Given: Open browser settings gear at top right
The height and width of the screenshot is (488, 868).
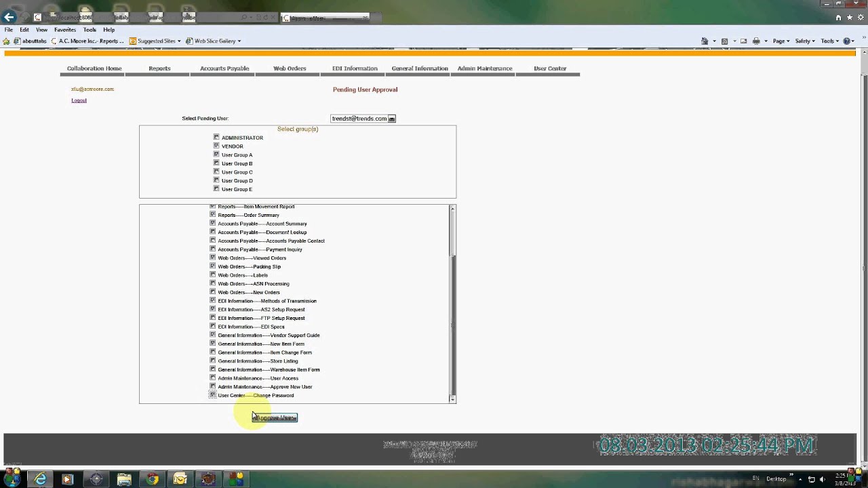Looking at the screenshot, I should click(x=859, y=18).
